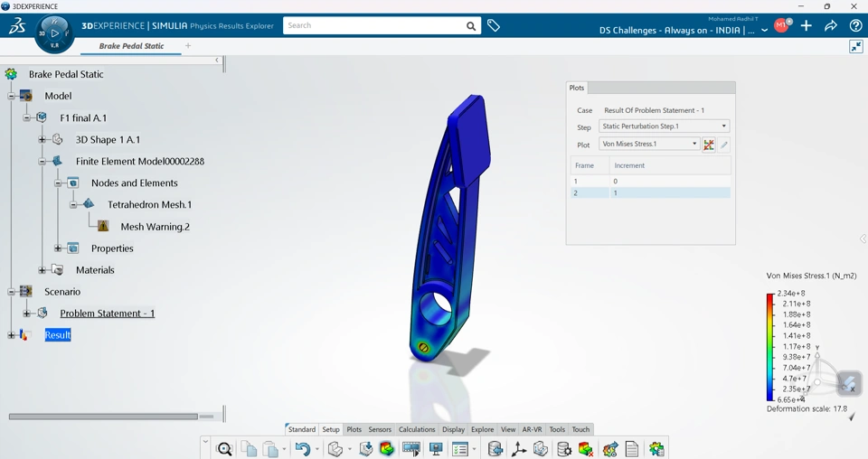
Task: Click the database with gear icon
Action: (563, 449)
